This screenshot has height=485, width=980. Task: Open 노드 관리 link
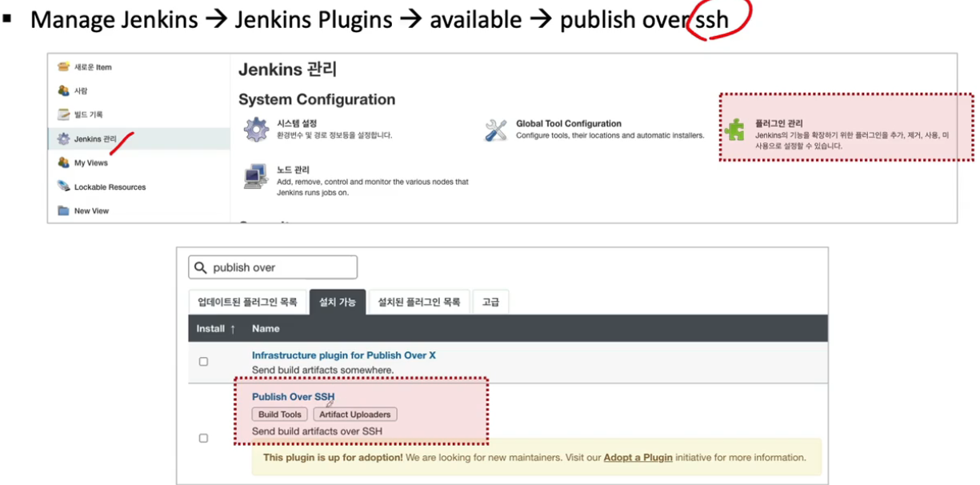[293, 170]
